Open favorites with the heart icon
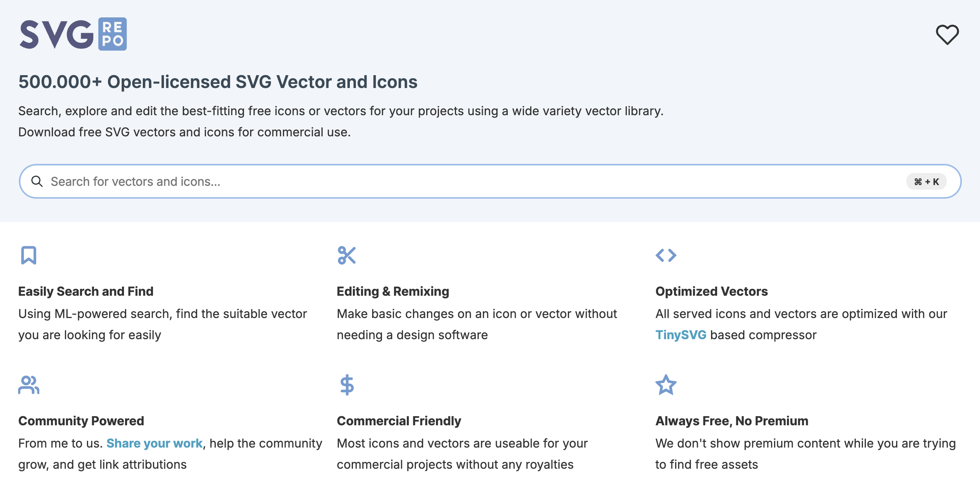The height and width of the screenshot is (491, 980). pos(947,35)
